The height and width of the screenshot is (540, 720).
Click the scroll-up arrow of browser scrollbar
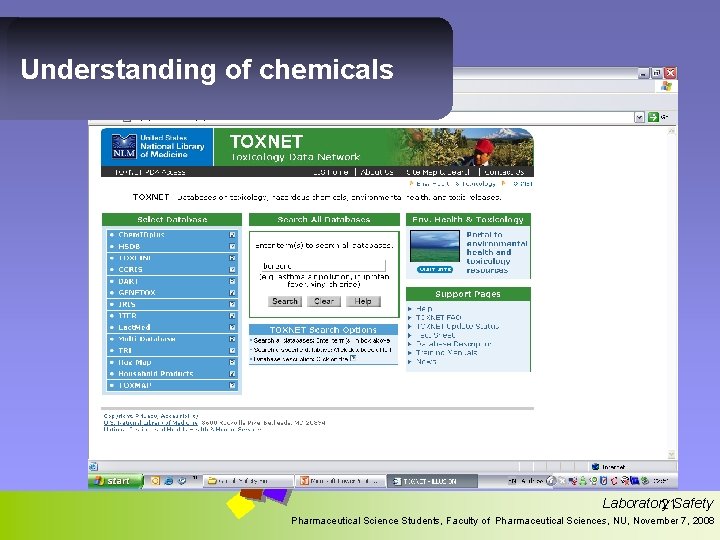[671, 131]
